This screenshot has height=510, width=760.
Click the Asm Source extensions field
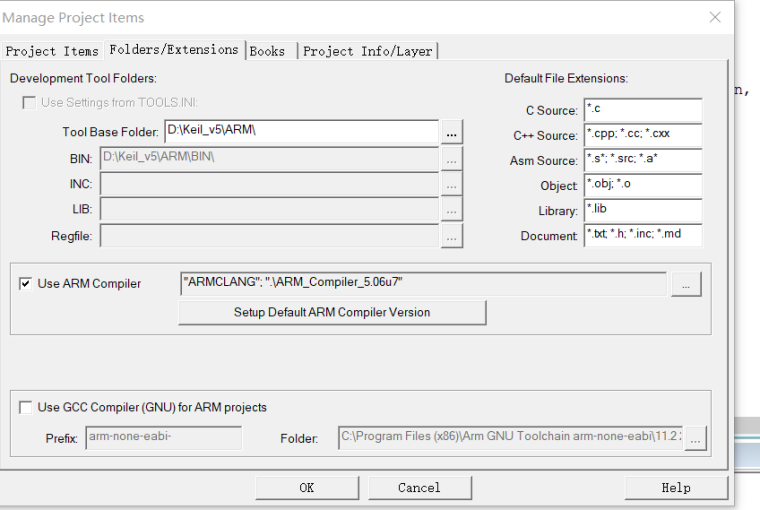[x=642, y=160]
